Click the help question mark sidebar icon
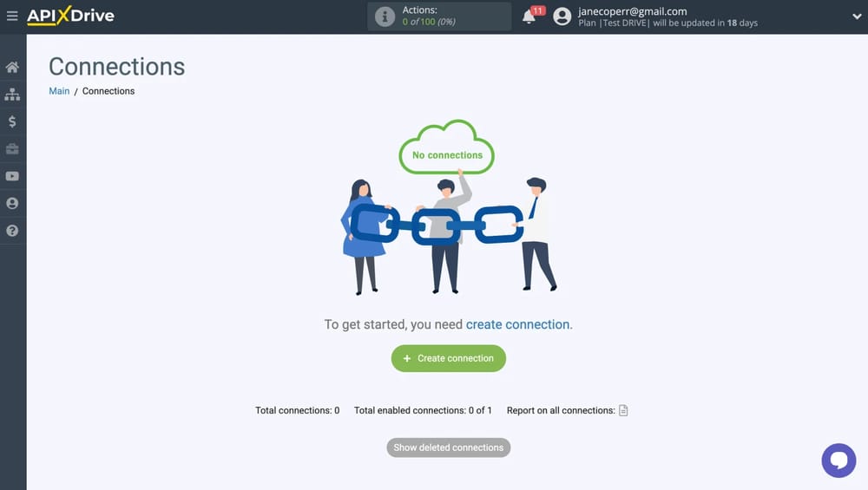The image size is (868, 490). point(12,231)
